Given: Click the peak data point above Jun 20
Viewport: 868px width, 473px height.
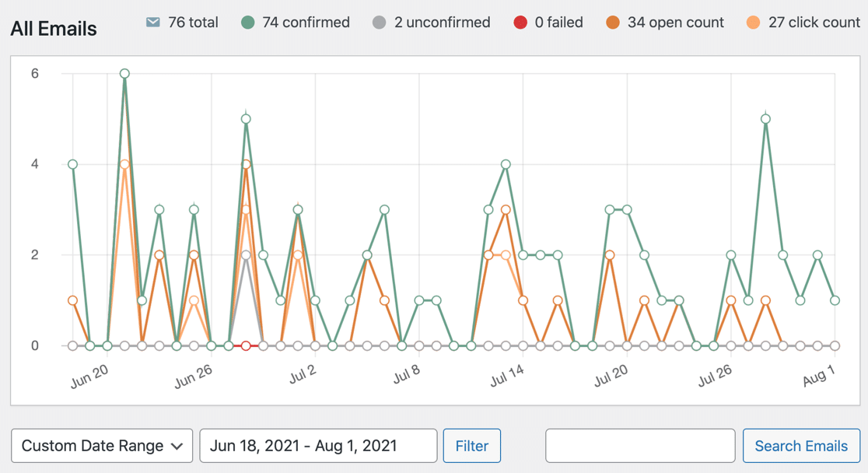Looking at the screenshot, I should [124, 73].
